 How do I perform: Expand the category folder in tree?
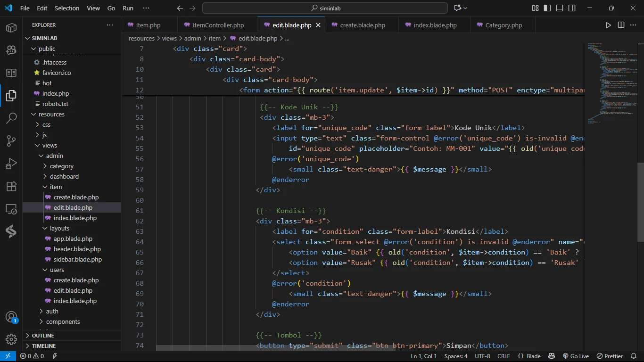coord(61,166)
